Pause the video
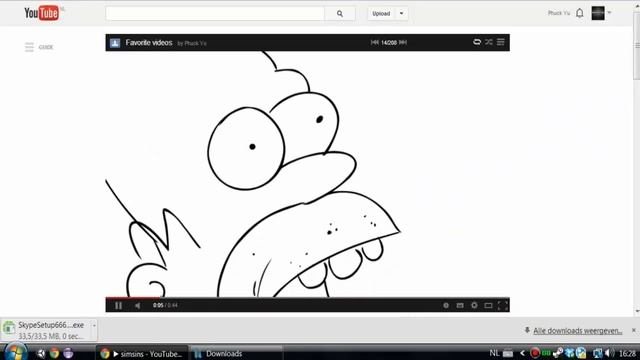 pos(118,305)
